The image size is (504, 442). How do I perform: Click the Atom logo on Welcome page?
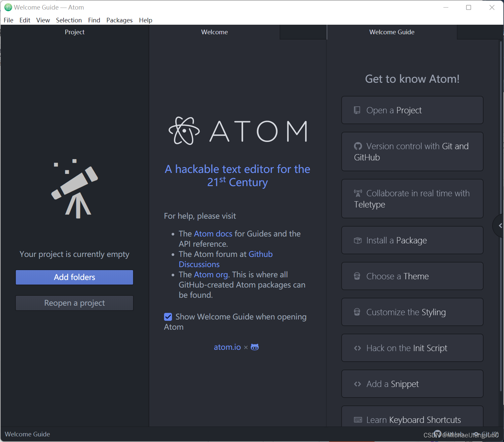[238, 131]
